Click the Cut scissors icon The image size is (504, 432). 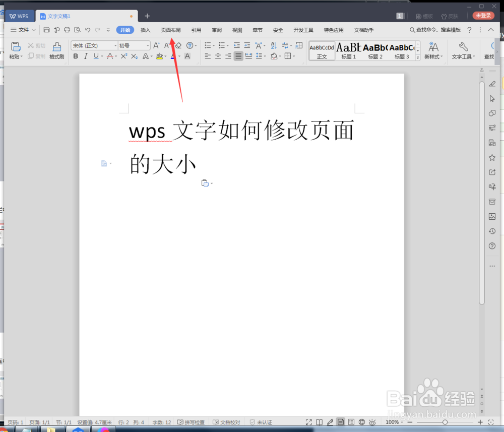(x=31, y=46)
